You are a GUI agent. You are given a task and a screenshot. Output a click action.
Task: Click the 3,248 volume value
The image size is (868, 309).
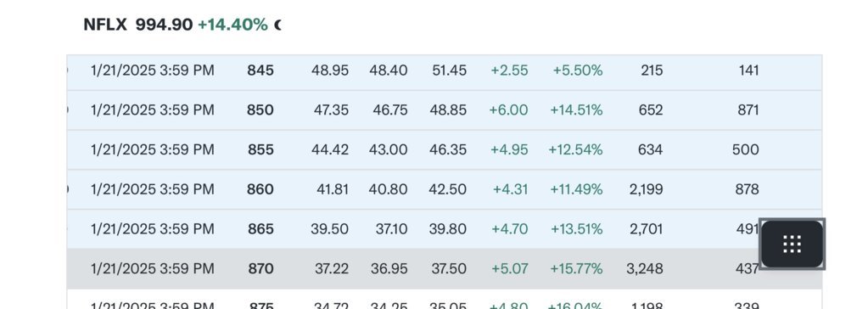tap(645, 268)
